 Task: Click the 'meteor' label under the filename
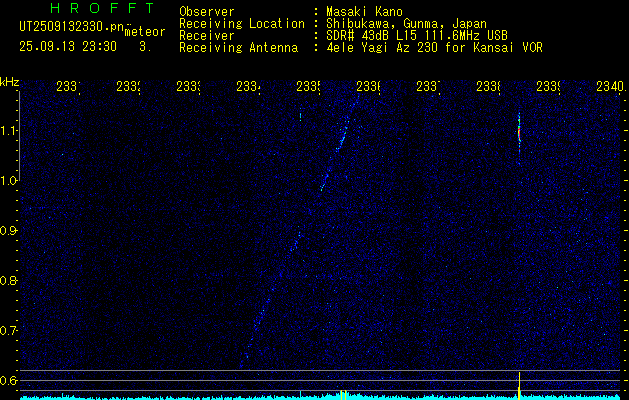tap(145, 32)
